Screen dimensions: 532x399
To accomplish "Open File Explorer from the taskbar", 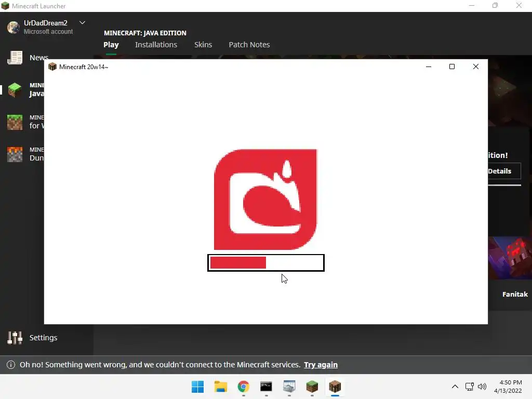I will click(x=220, y=387).
